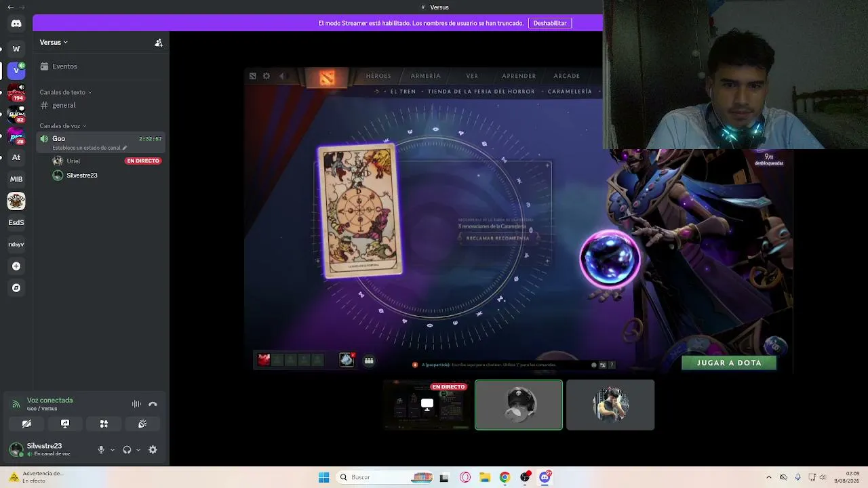Open Google Chrome from the taskbar
This screenshot has width=868, height=488.
[x=505, y=477]
